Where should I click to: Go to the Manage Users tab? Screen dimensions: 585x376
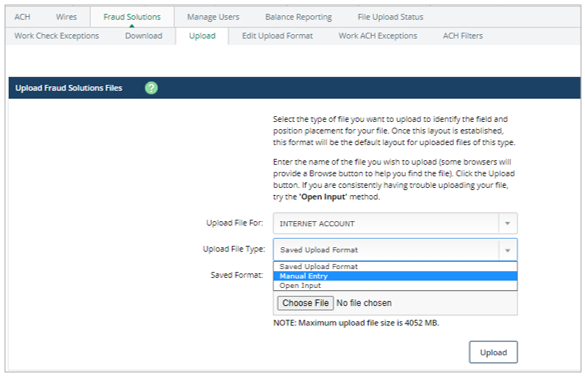pyautogui.click(x=213, y=17)
